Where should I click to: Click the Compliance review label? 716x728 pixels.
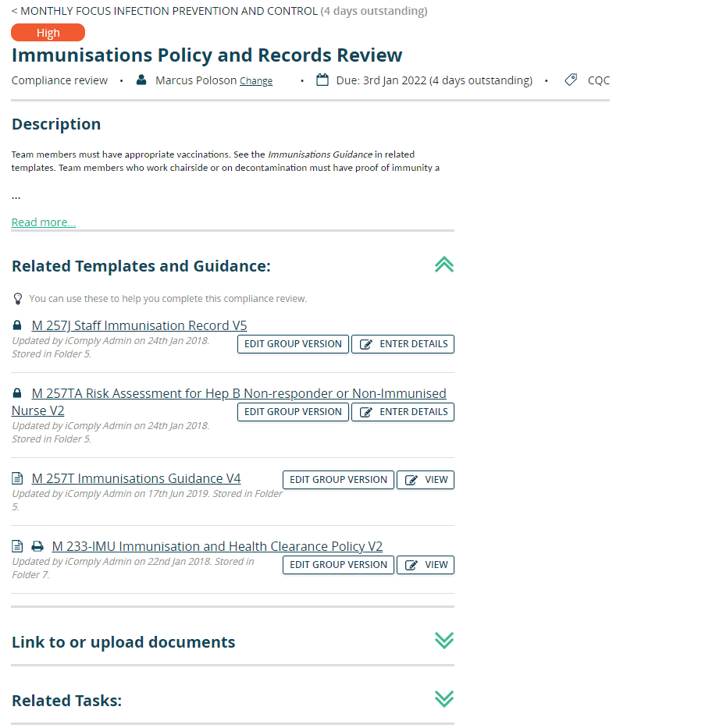[x=59, y=80]
